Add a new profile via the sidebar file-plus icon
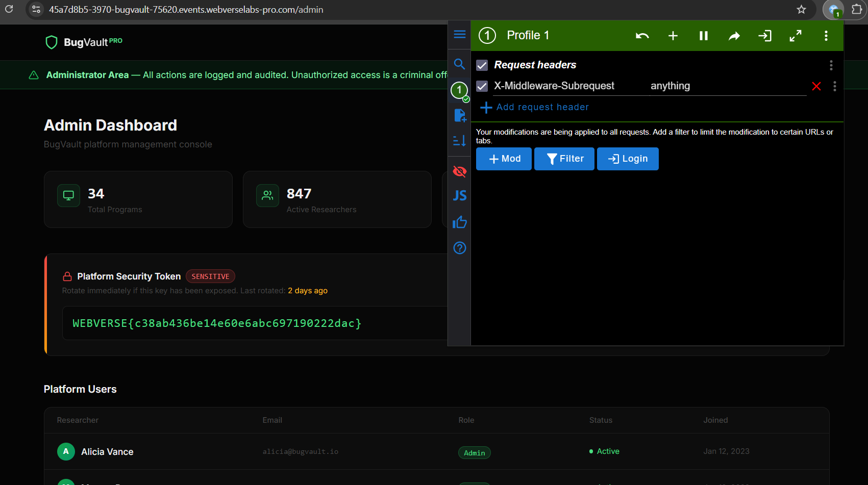Viewport: 868px width, 485px height. click(460, 115)
